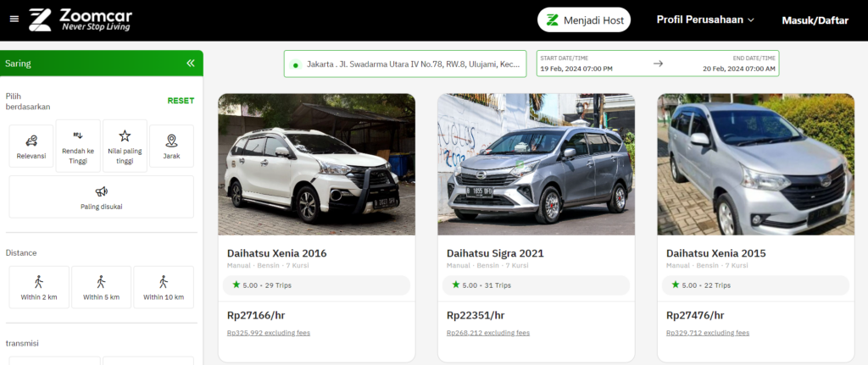Sort by Rendah ke Tinggi price
The height and width of the screenshot is (365, 868).
click(x=78, y=146)
